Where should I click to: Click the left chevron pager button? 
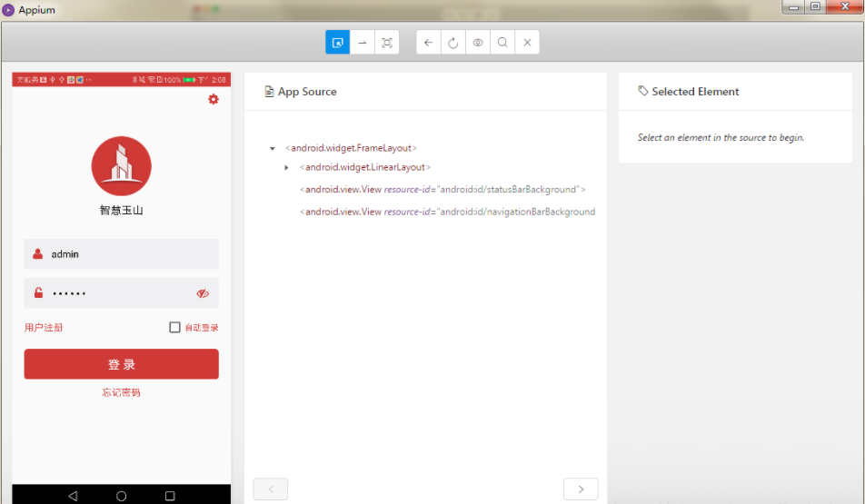click(271, 489)
